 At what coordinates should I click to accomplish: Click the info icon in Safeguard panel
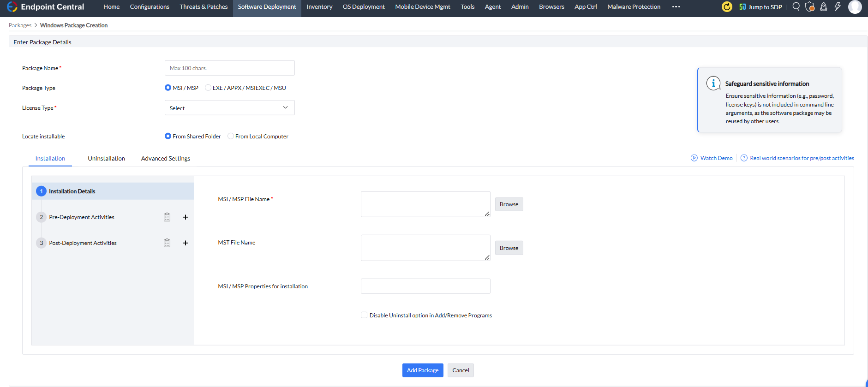[x=713, y=83]
